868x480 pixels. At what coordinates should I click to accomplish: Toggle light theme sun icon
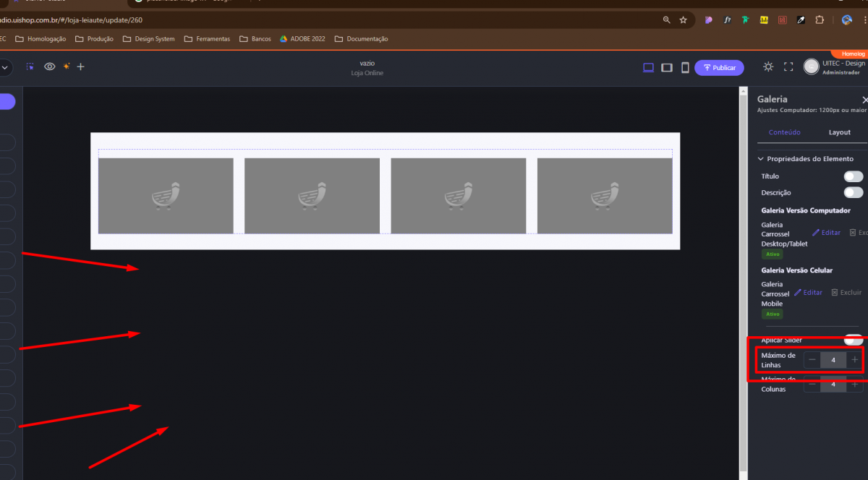point(768,67)
